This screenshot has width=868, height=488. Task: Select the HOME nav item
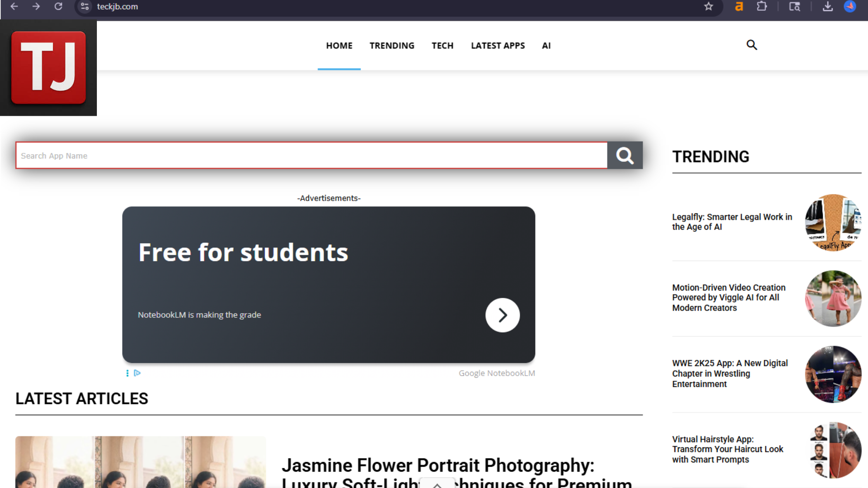tap(339, 46)
